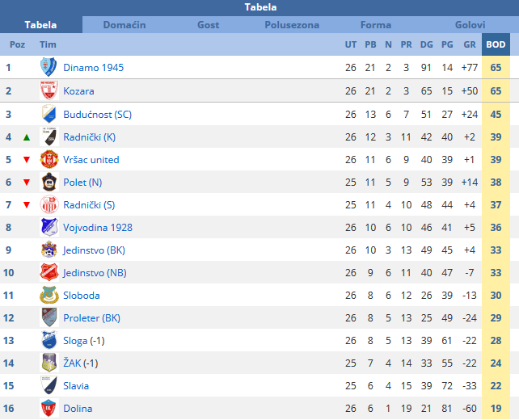Click the Jedinstvo (BK) team emblem
The width and height of the screenshot is (519, 420).
49,250
